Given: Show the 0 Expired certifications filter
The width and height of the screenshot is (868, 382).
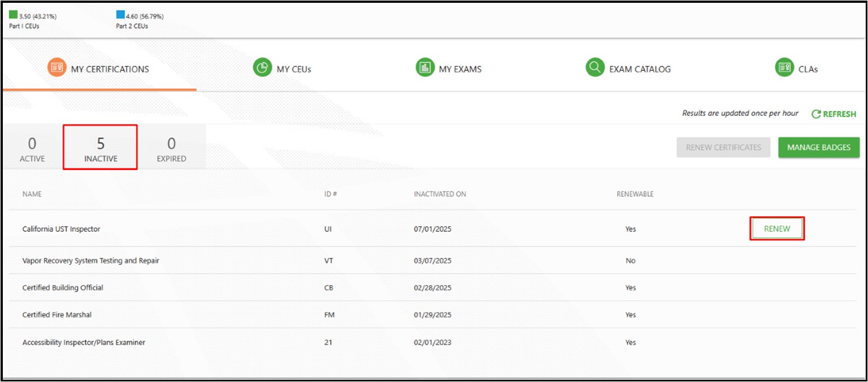Looking at the screenshot, I should pos(172,149).
